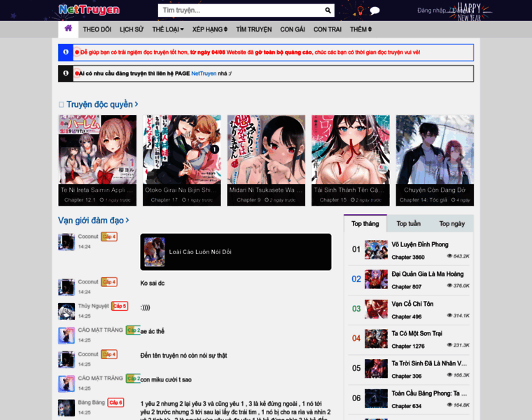Open Ta Trời Sinh Đã Là Nhân V... title

[429, 363]
